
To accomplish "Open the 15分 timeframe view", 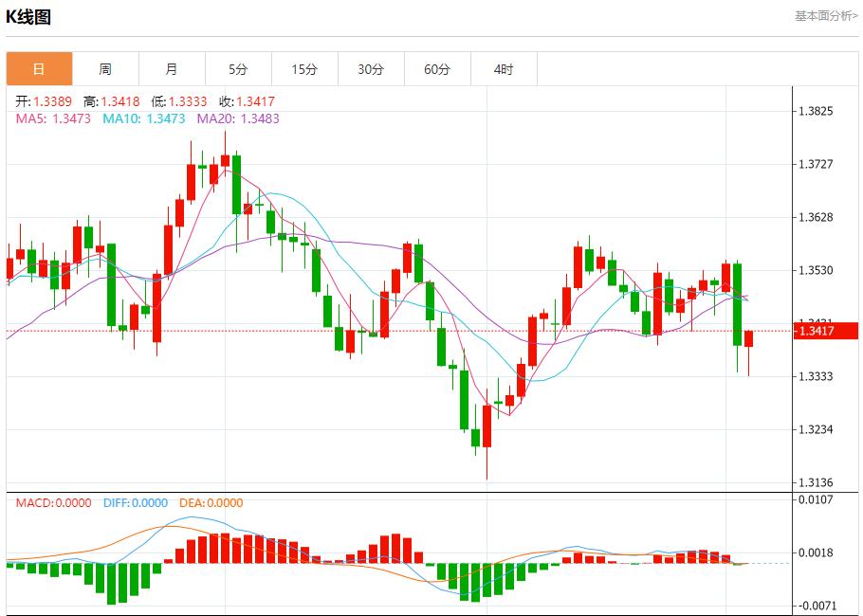I will pos(303,68).
